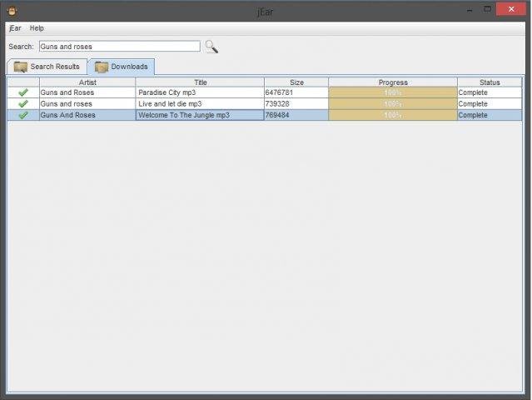Select the 'Welcome To The Jungle mp3' title cell
Screen dimensions: 532x400
click(x=200, y=115)
